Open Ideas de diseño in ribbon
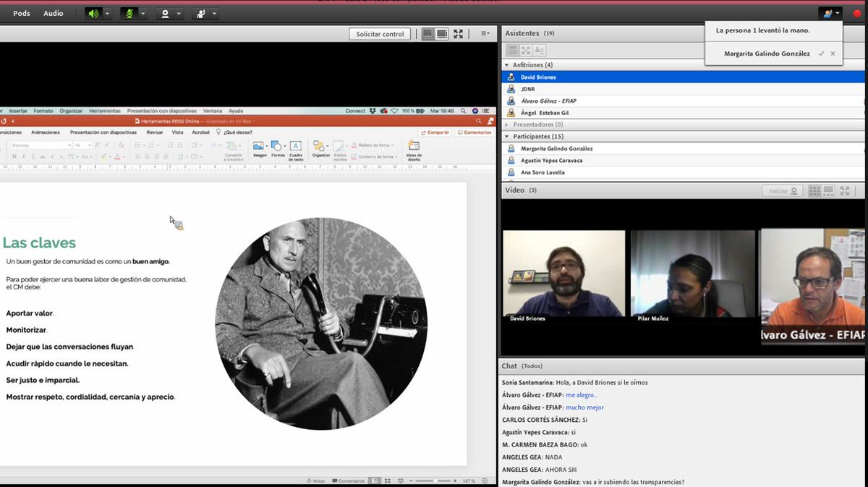 414,151
